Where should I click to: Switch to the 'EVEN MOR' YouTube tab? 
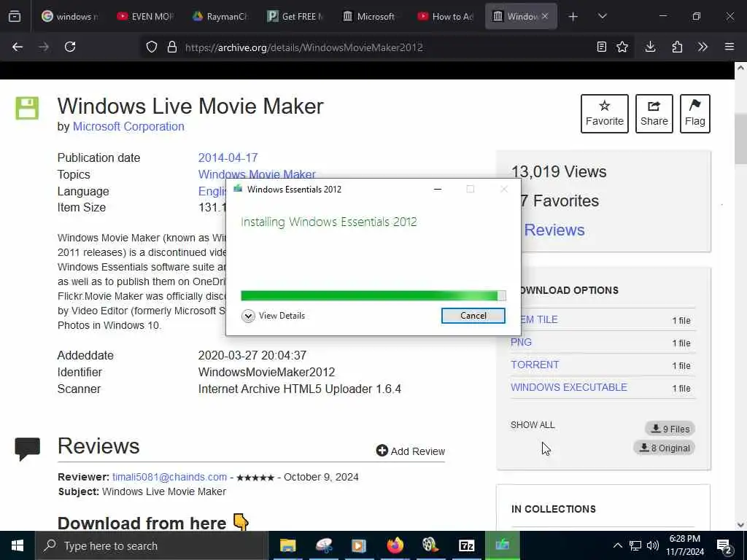(x=145, y=16)
